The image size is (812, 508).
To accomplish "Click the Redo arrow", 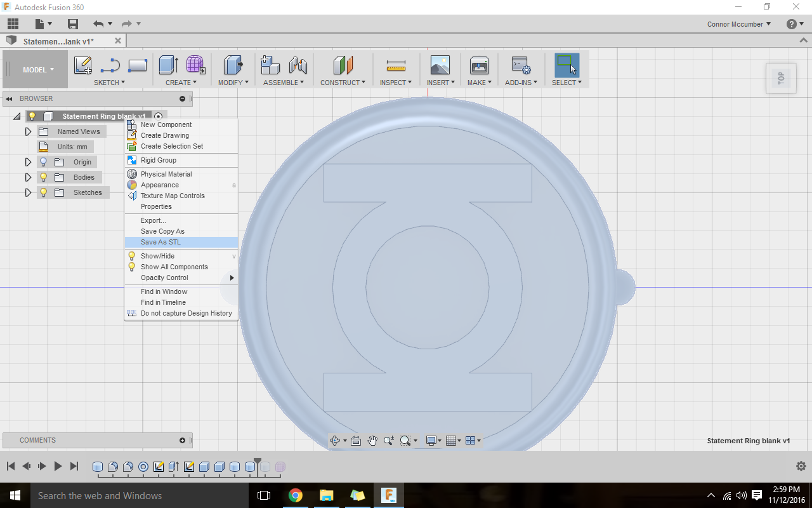I will click(x=126, y=24).
